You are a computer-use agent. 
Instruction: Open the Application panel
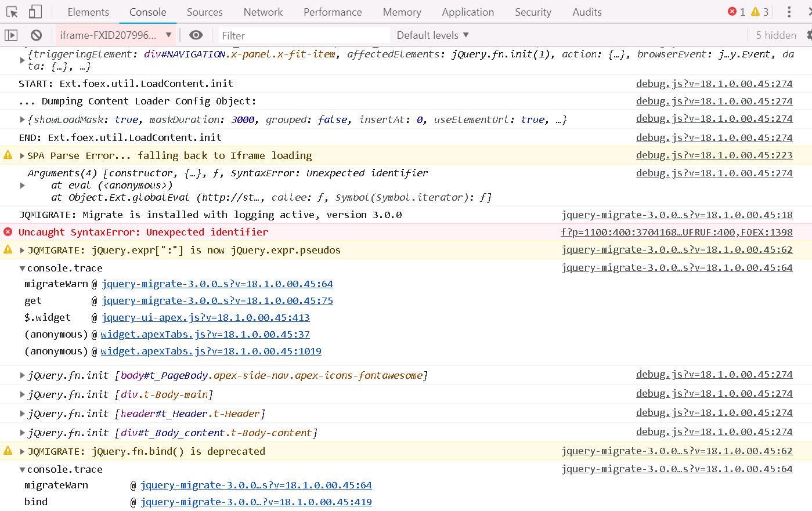pyautogui.click(x=468, y=12)
